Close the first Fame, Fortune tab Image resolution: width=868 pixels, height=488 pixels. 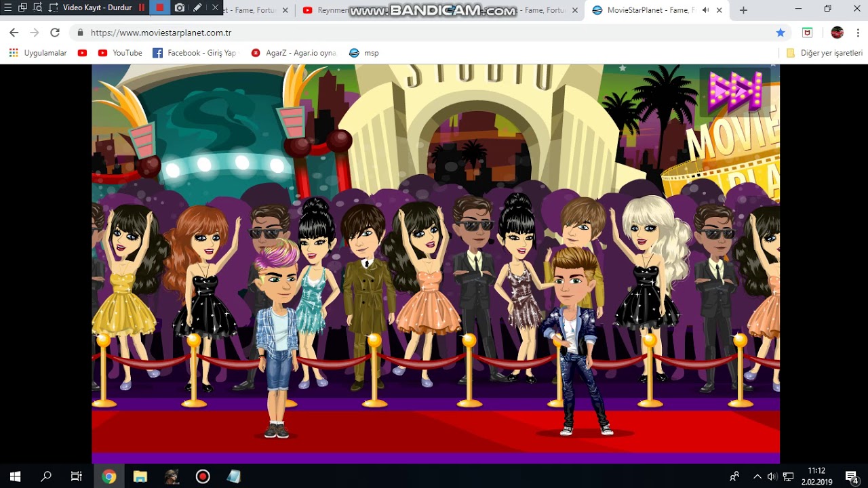pyautogui.click(x=285, y=10)
